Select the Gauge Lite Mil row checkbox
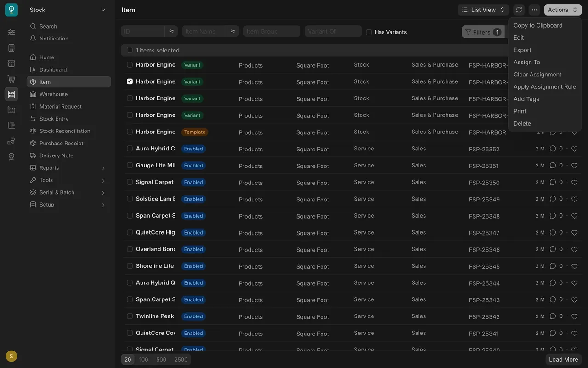The image size is (588, 368). pos(130,165)
